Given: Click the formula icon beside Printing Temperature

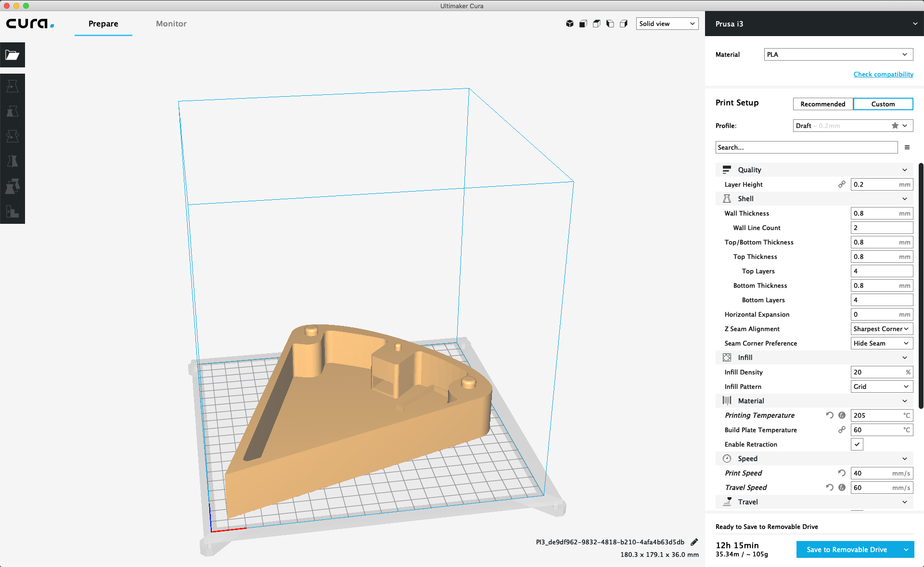Looking at the screenshot, I should point(842,415).
